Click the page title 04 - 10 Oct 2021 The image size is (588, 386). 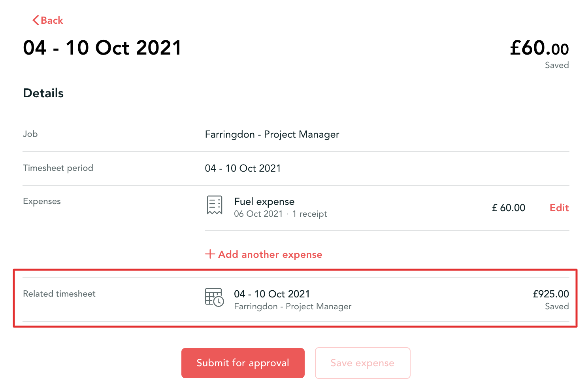click(x=102, y=48)
